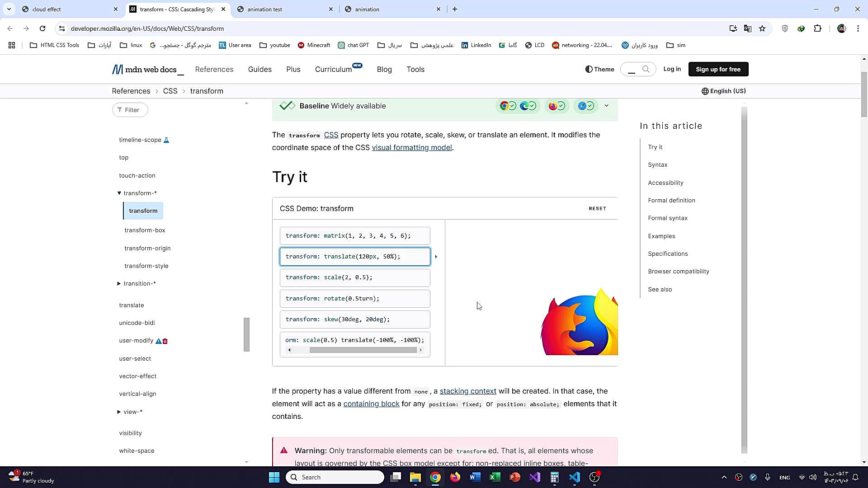The image size is (868, 488).
Task: Select the skew(30deg, 20deg) example
Action: point(355,319)
